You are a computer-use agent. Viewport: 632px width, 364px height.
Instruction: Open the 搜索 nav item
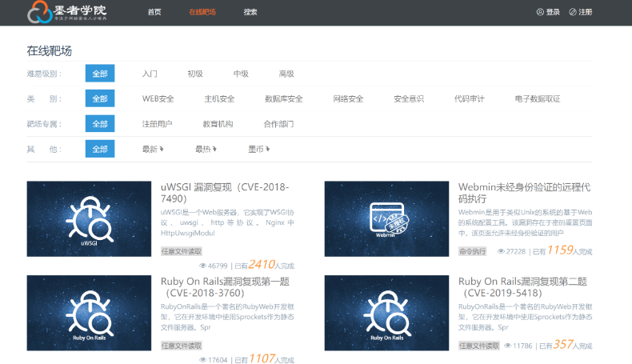click(250, 12)
